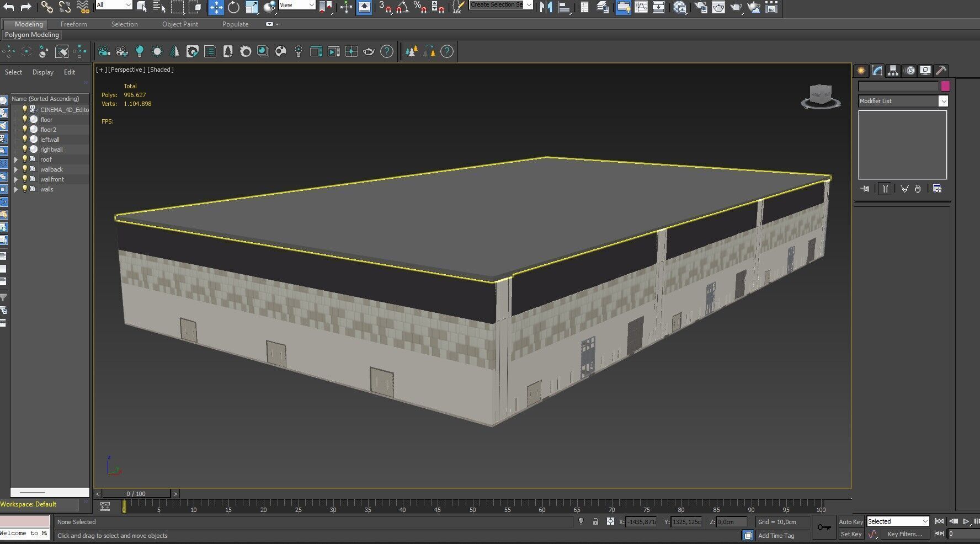Toggle visibility bulb for floor2 object
This screenshot has height=544, width=980.
(24, 129)
